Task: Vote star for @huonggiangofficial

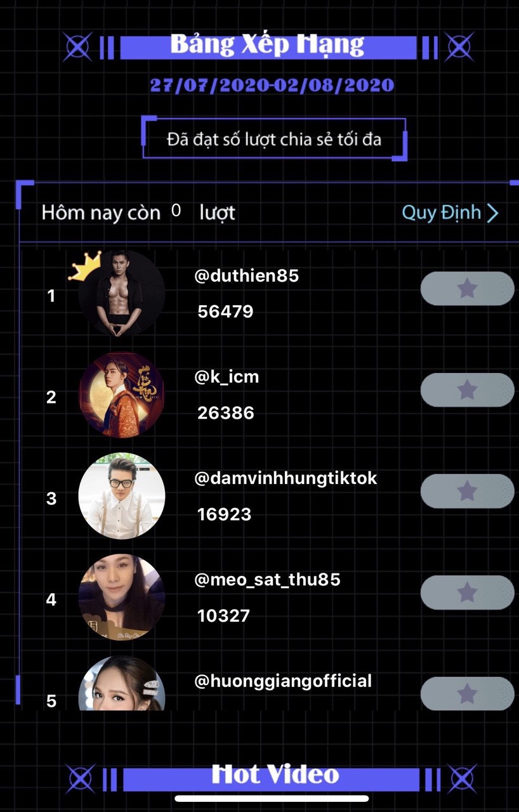Action: pos(467,693)
